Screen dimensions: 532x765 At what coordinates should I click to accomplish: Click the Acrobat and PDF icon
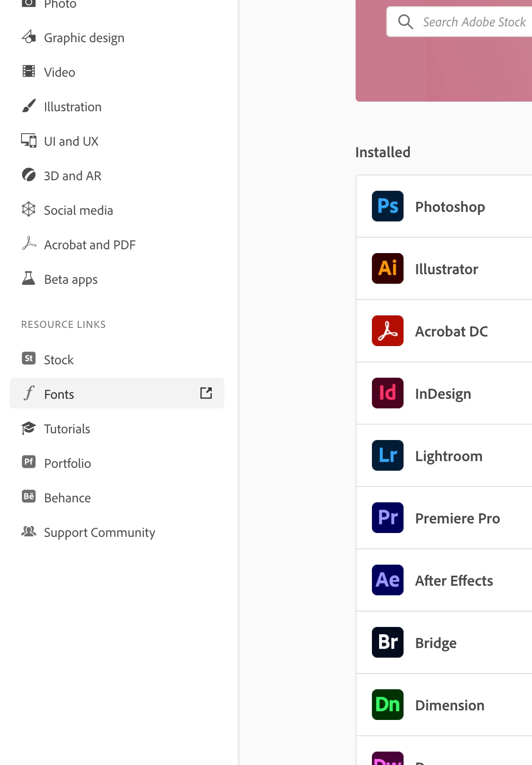pyautogui.click(x=29, y=243)
